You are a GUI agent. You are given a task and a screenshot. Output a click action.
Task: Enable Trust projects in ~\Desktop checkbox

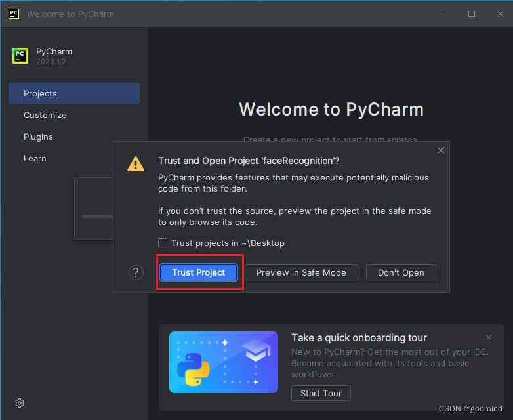coord(163,243)
